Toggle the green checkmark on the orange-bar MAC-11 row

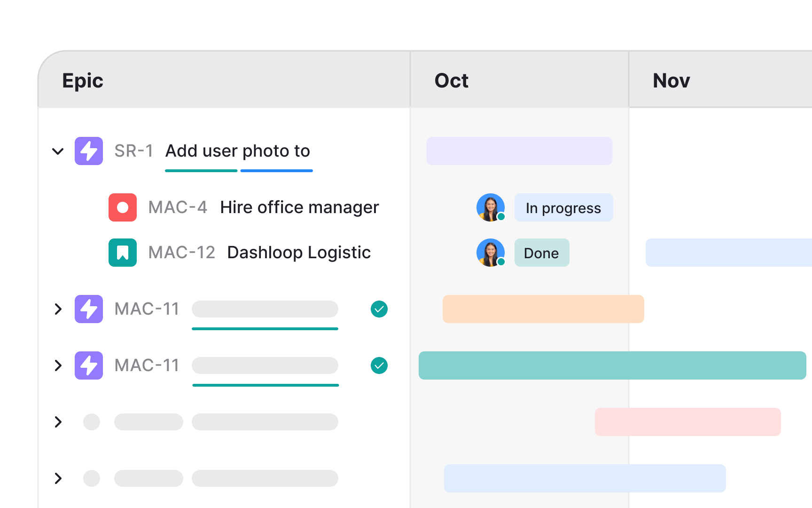coord(379,309)
